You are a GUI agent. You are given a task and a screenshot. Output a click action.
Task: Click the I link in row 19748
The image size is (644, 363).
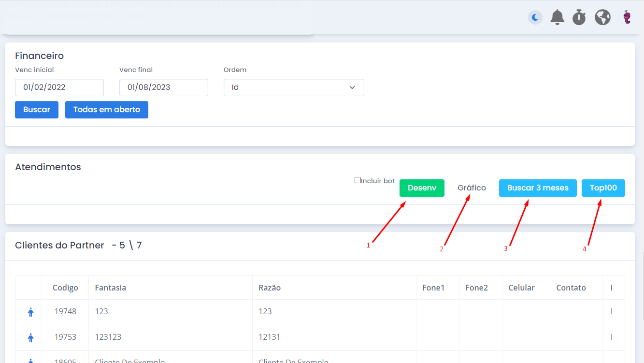(611, 312)
